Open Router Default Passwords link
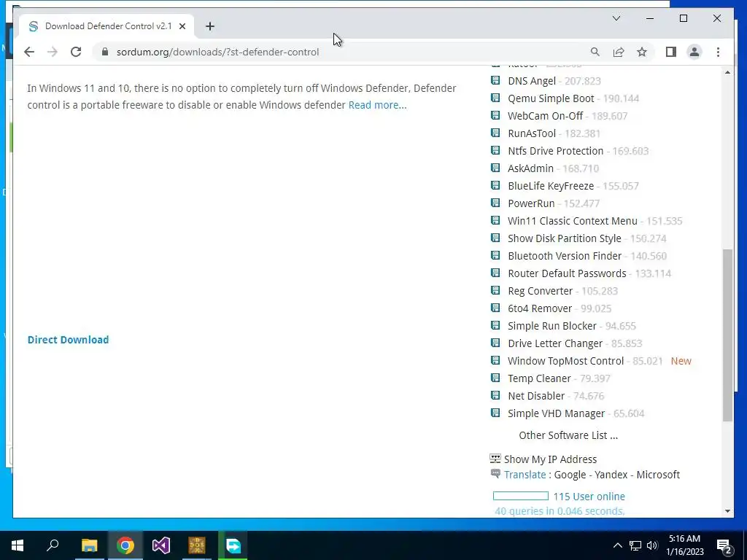The width and height of the screenshot is (747, 560). [567, 273]
